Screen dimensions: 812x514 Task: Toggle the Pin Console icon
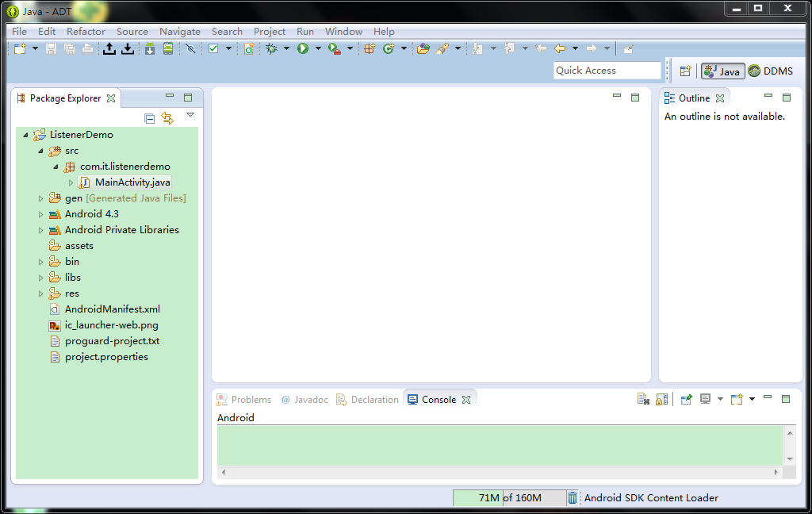pos(686,399)
